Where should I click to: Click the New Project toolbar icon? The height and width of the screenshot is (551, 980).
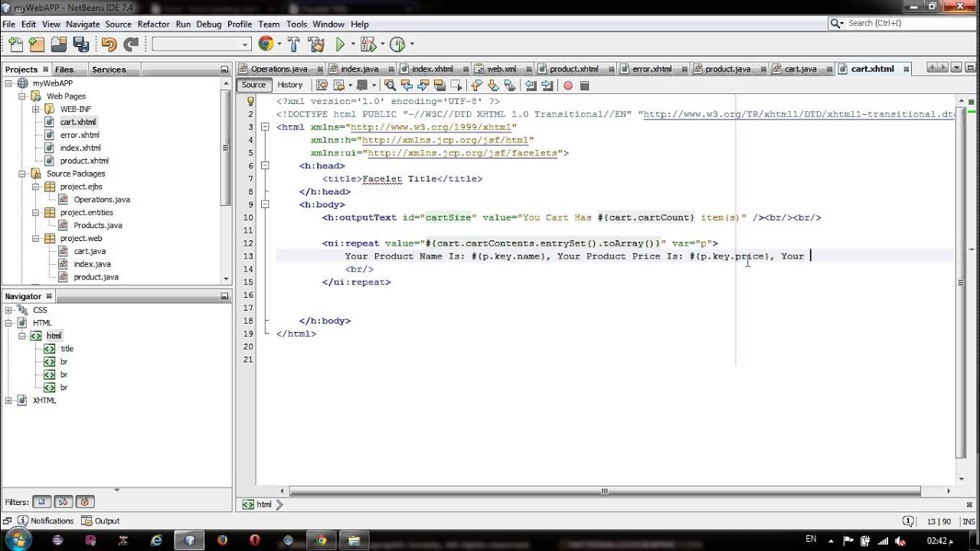coord(36,44)
